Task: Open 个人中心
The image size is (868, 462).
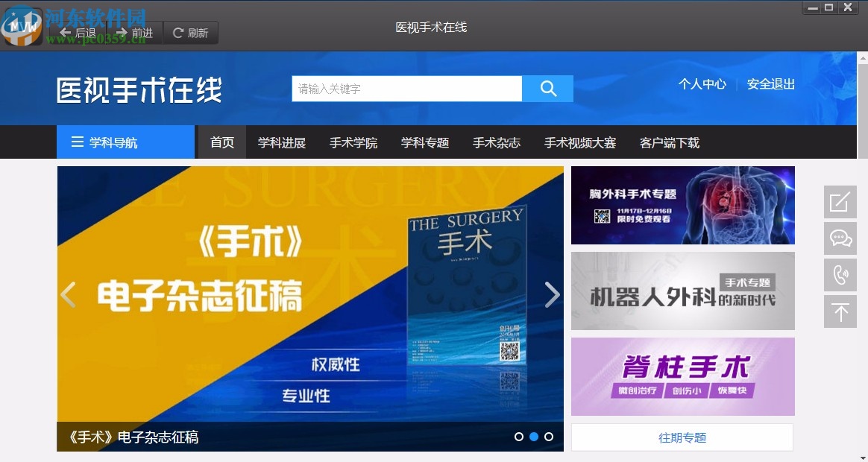Action: [x=702, y=84]
